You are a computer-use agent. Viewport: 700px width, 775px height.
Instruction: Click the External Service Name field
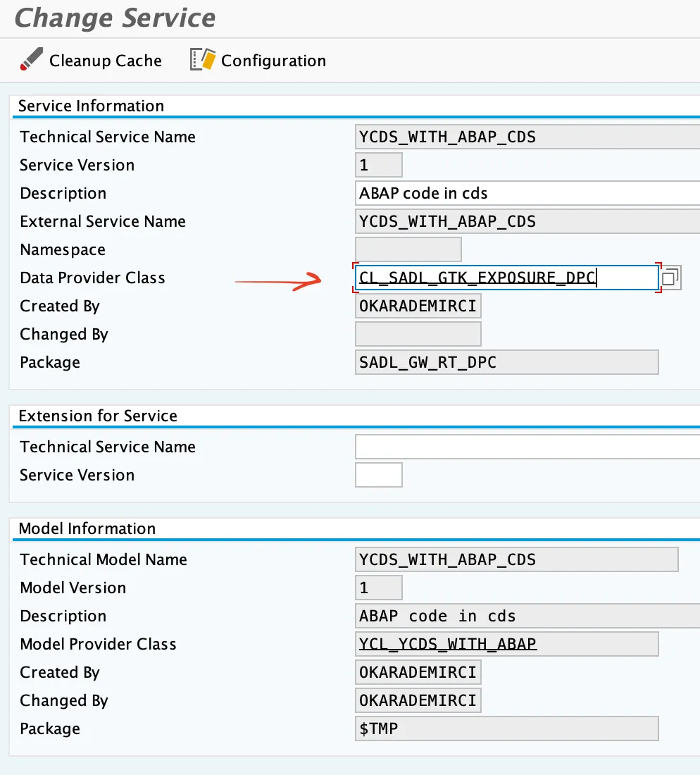tap(527, 221)
